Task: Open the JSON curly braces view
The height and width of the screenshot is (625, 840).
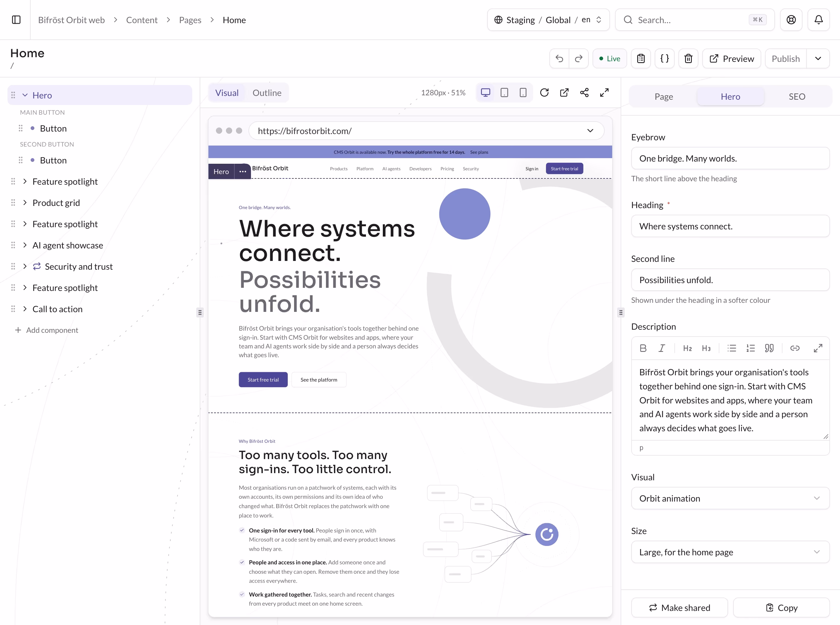Action: click(x=664, y=59)
